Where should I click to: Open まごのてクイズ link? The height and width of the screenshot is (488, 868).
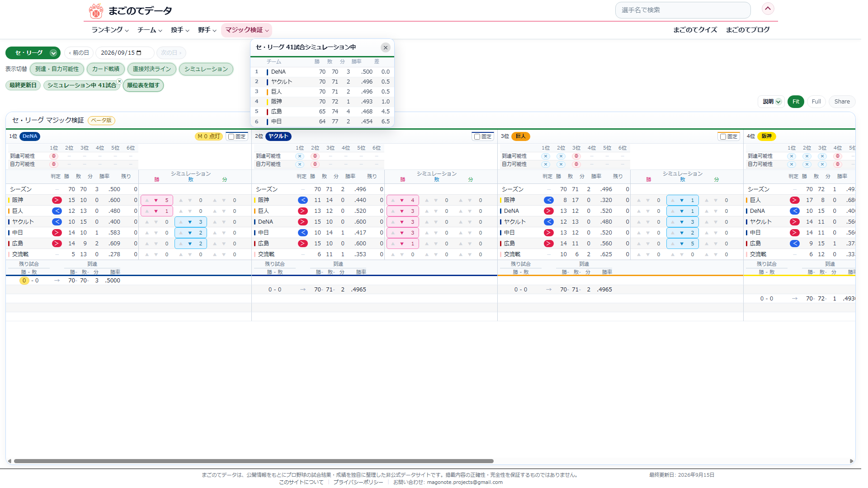[695, 30]
